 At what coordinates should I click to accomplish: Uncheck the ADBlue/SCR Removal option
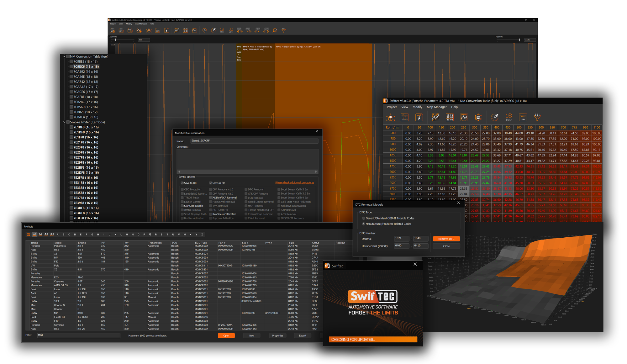pyautogui.click(x=211, y=198)
